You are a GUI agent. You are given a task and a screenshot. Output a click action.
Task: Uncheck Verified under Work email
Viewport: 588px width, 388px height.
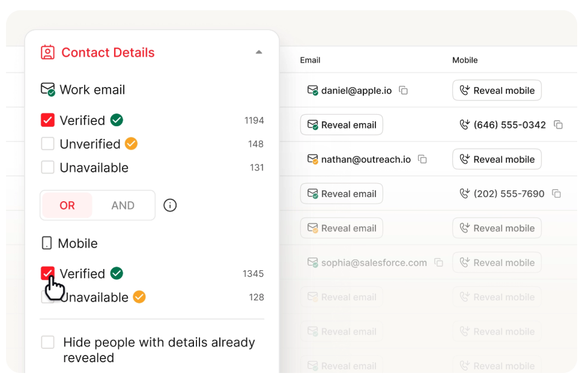click(x=47, y=120)
